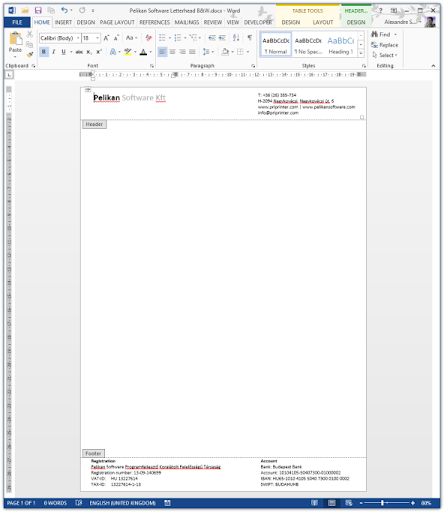This screenshot has height=512, width=444.
Task: Center align the paragraph text
Action: tap(172, 52)
